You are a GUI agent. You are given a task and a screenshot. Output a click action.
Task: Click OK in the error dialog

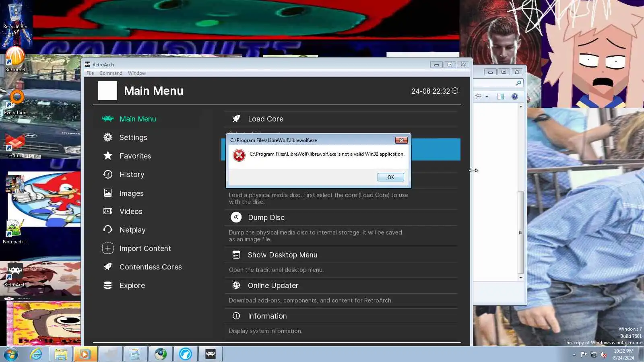(390, 177)
